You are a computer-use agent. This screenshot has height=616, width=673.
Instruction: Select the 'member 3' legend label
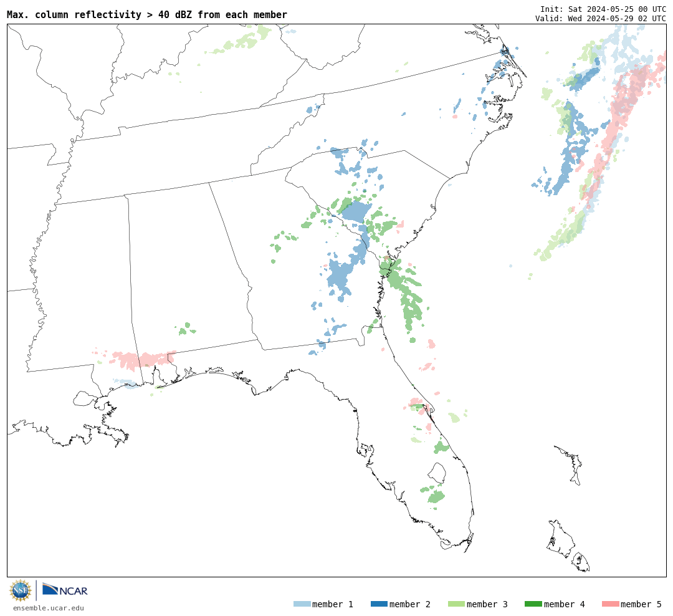click(487, 604)
